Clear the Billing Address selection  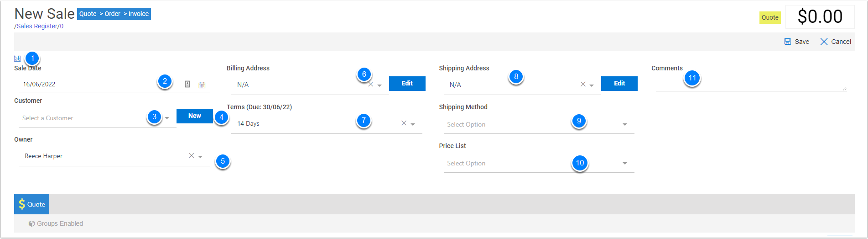tap(371, 85)
